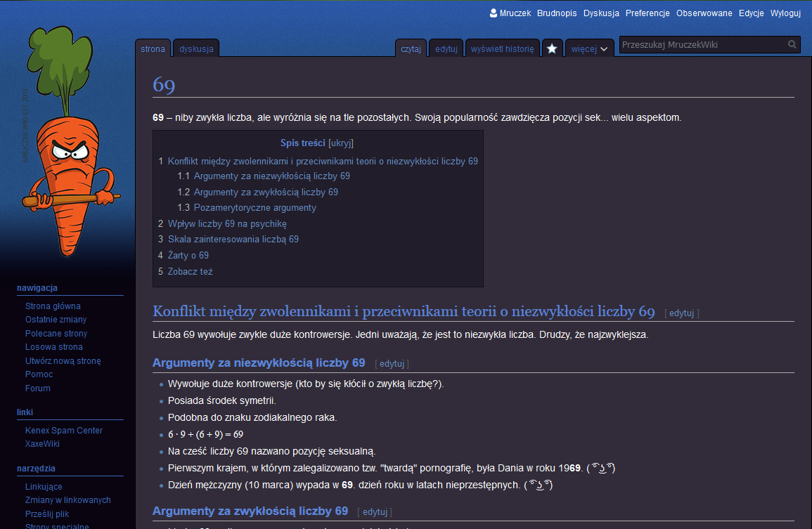Open Ostatnie zmiany in the sidebar
This screenshot has height=529, width=812.
(x=56, y=320)
